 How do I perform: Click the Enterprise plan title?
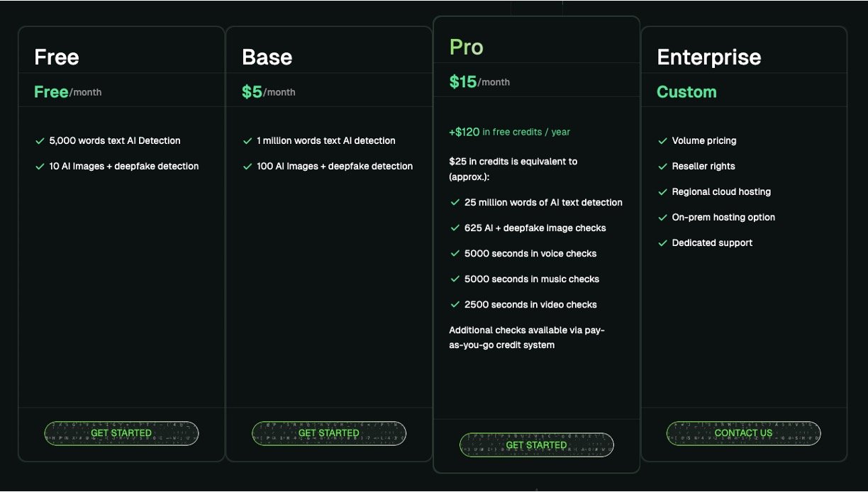(708, 57)
